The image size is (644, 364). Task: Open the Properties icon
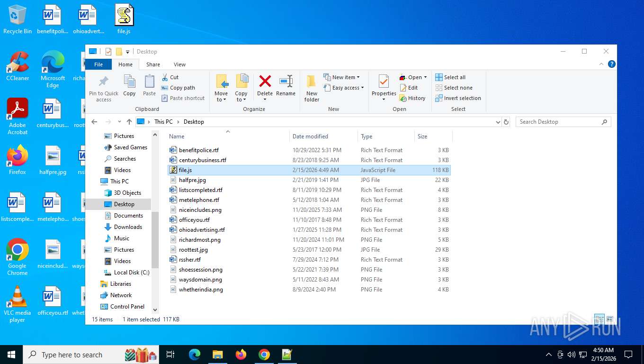click(x=384, y=82)
